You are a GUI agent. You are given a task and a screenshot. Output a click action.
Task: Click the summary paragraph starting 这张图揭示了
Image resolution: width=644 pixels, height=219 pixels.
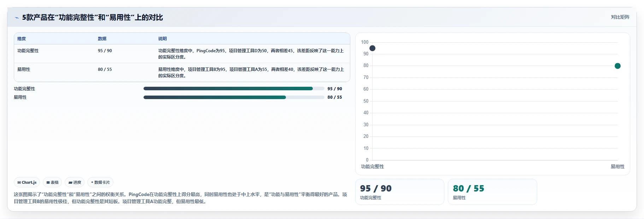[180, 198]
